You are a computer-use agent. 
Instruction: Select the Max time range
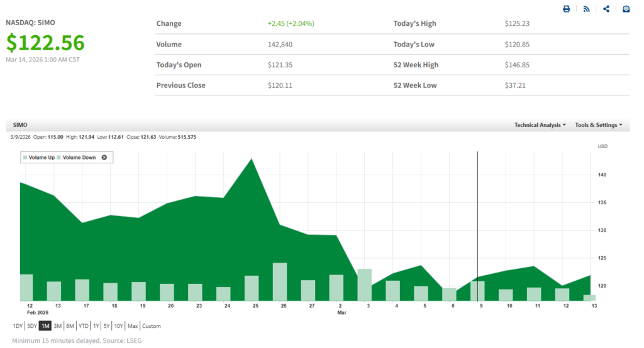[x=133, y=326]
